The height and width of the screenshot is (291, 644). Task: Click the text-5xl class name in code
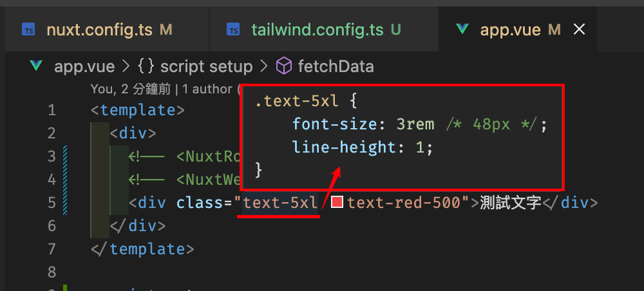281,203
